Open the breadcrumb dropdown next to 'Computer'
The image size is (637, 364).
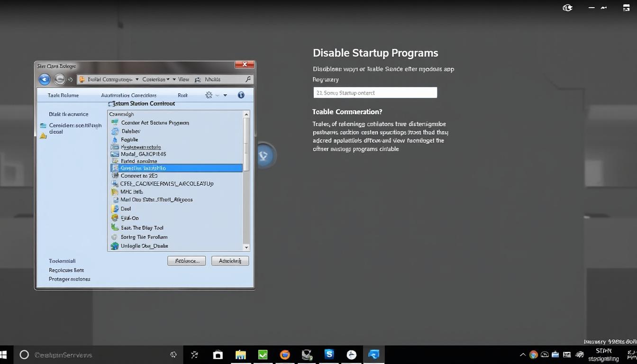pos(137,79)
